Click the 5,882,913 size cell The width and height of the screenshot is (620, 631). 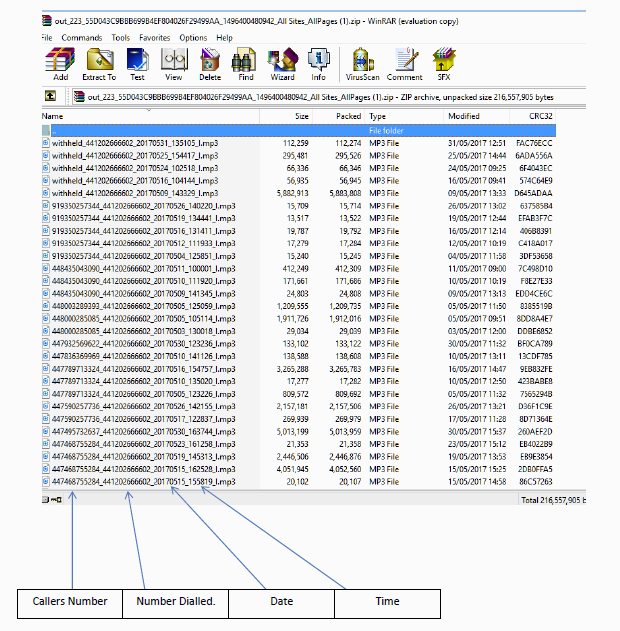click(x=292, y=193)
